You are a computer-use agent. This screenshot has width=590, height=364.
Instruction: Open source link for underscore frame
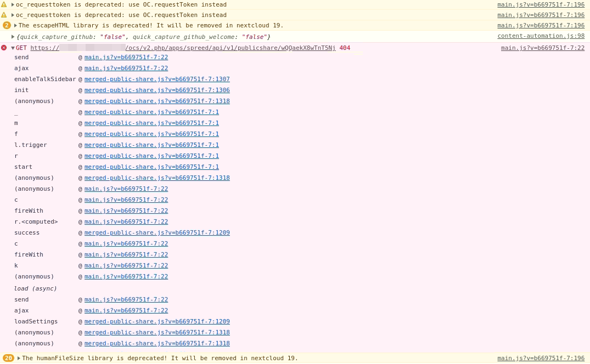pos(151,112)
